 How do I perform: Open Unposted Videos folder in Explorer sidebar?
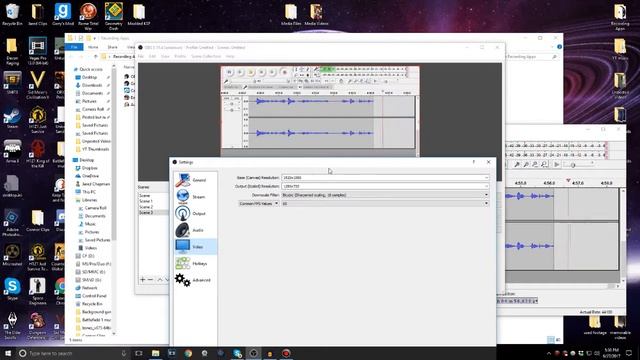pyautogui.click(x=92, y=141)
